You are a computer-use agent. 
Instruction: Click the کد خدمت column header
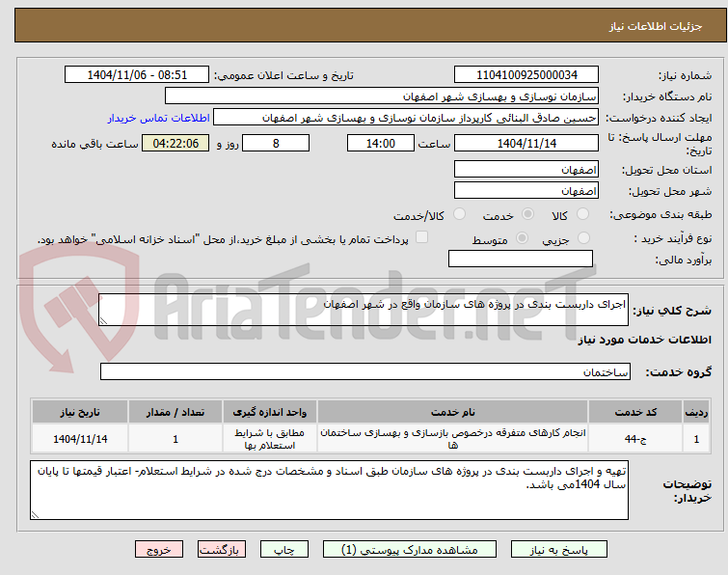[x=635, y=413]
